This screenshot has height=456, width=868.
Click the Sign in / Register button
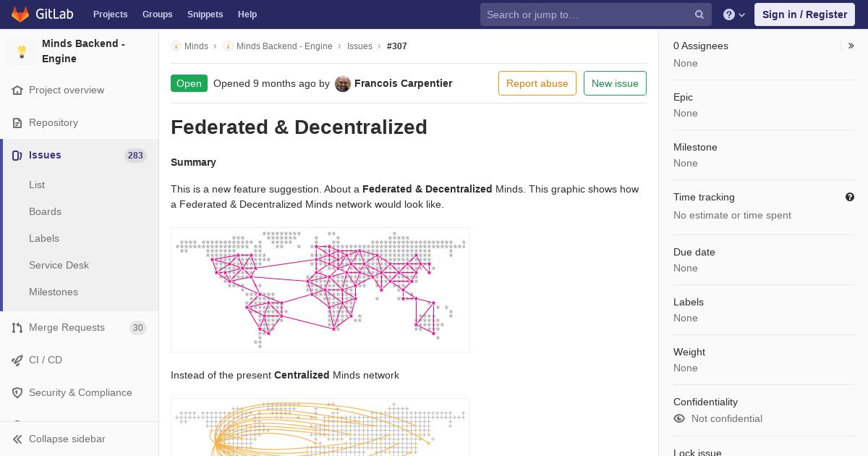coord(804,14)
